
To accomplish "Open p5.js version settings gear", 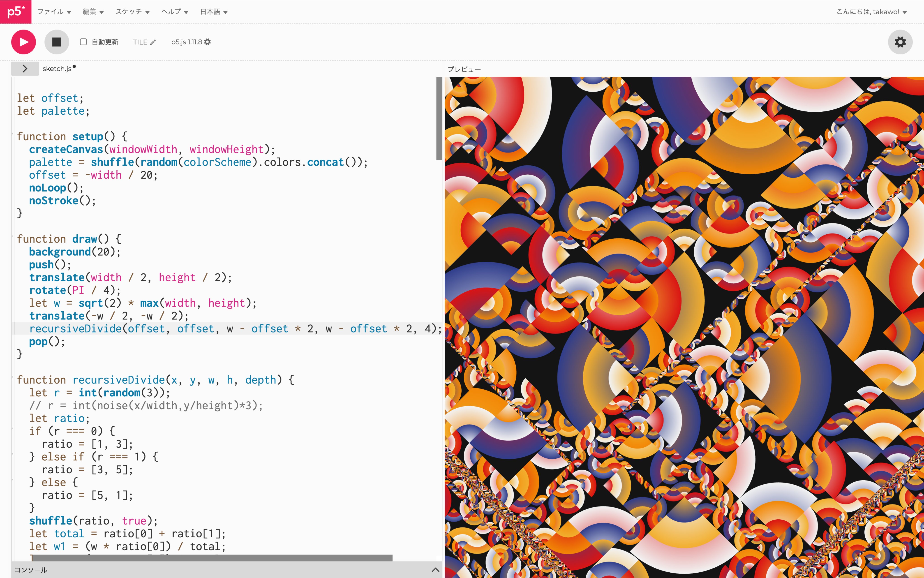I will (x=208, y=42).
